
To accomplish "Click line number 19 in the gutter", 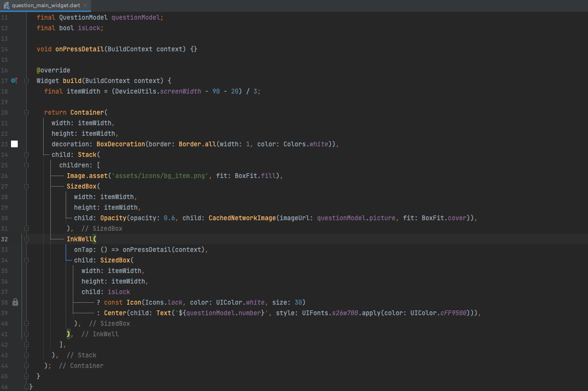I will [4, 102].
